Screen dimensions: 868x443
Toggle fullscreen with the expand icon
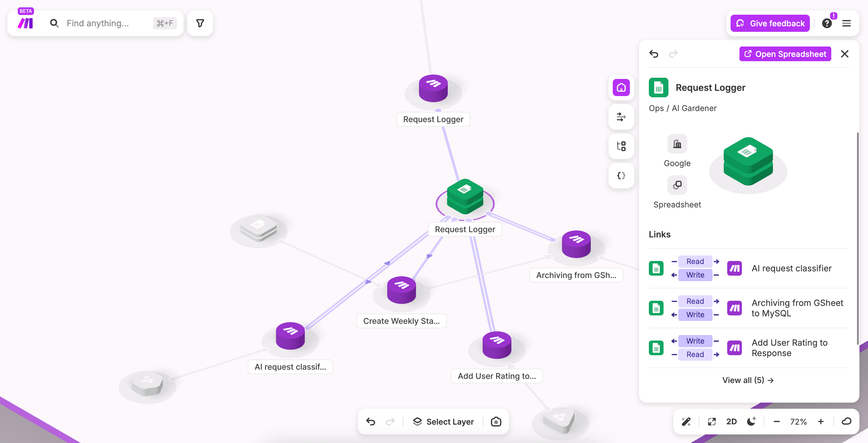click(x=712, y=422)
